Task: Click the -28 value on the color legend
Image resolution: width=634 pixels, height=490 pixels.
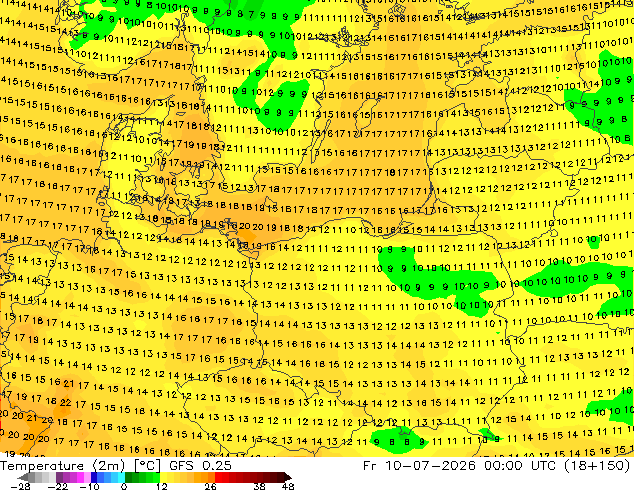Action: pyautogui.click(x=20, y=486)
